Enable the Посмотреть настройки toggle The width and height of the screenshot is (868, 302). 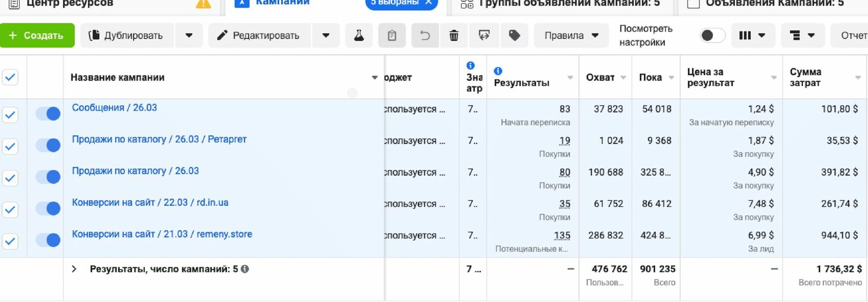point(712,35)
